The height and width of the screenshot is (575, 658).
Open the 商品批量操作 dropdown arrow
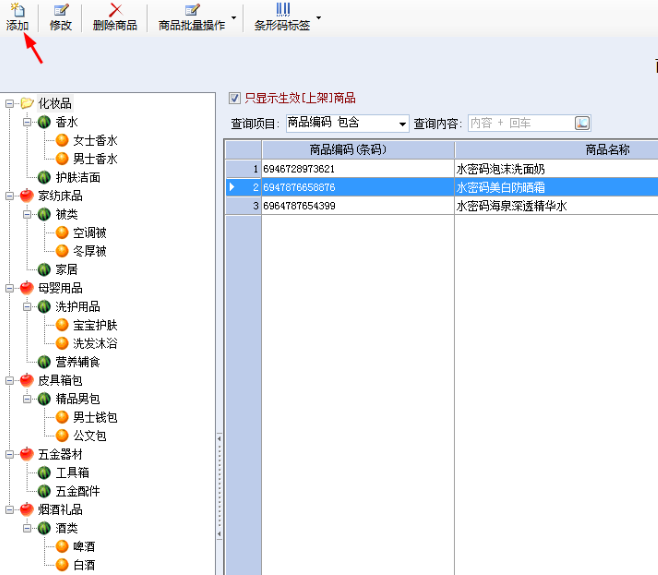234,18
